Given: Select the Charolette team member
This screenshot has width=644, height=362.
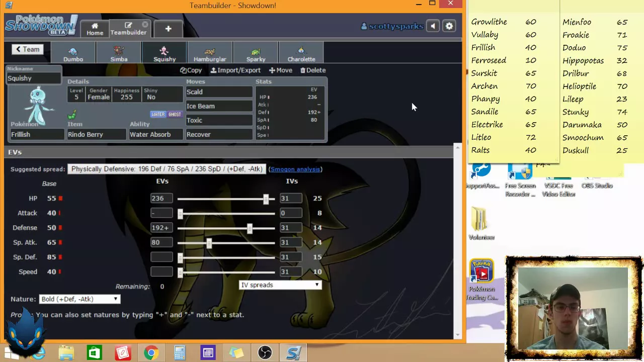Looking at the screenshot, I should pos(301,54).
